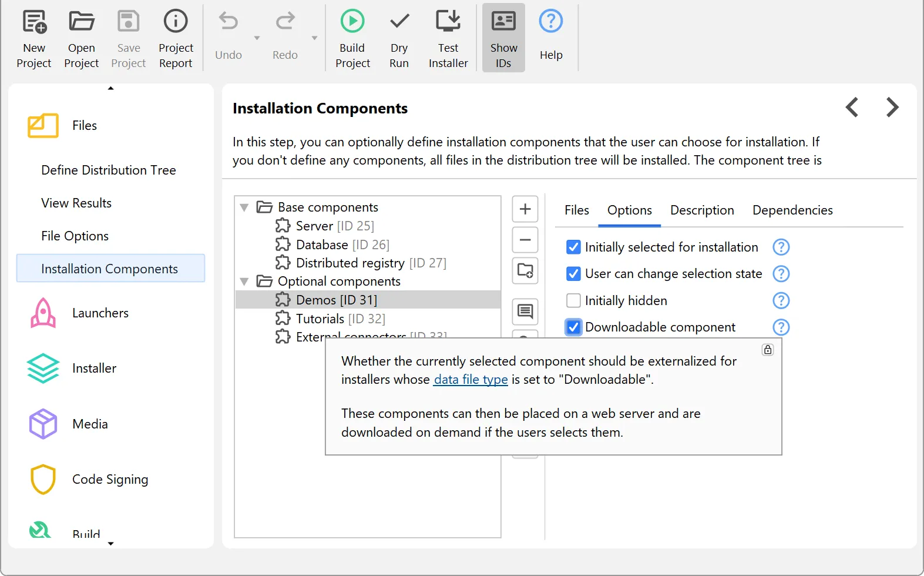Enable the Initially hidden checkbox
The height and width of the screenshot is (576, 924).
point(573,301)
